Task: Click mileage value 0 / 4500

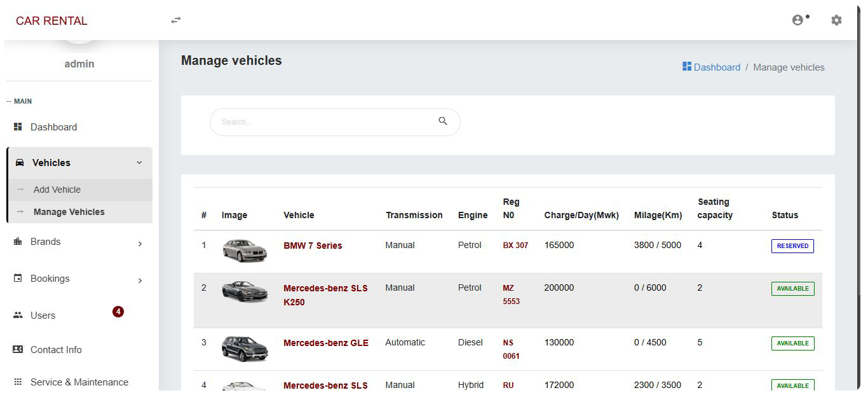Action: (x=650, y=342)
